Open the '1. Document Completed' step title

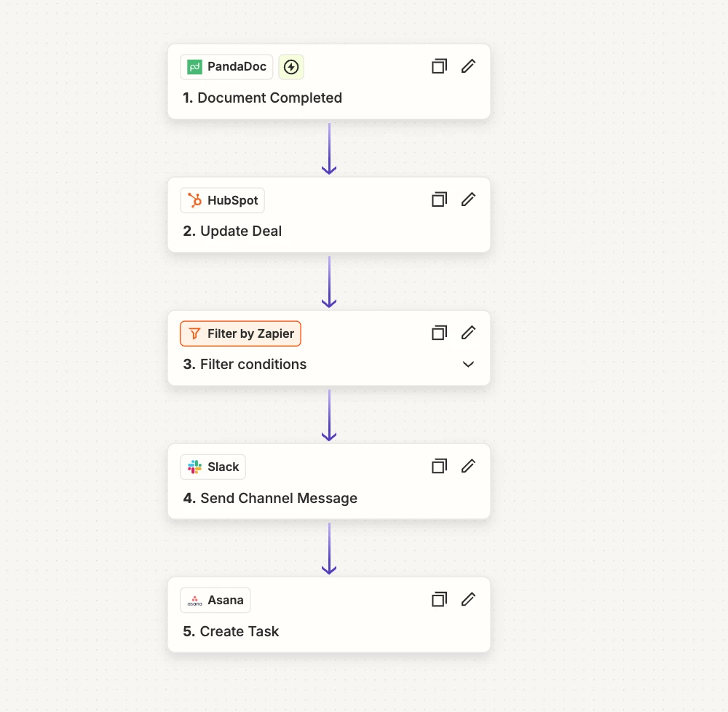point(262,98)
